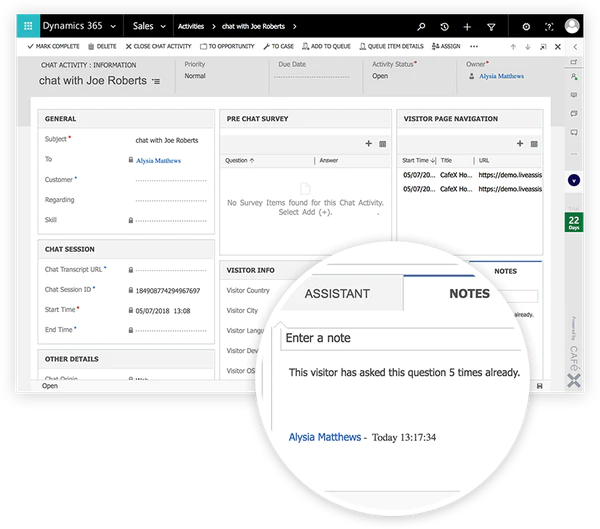600x529 pixels.
Task: Click the plus quick create icon
Action: pyautogui.click(x=467, y=26)
